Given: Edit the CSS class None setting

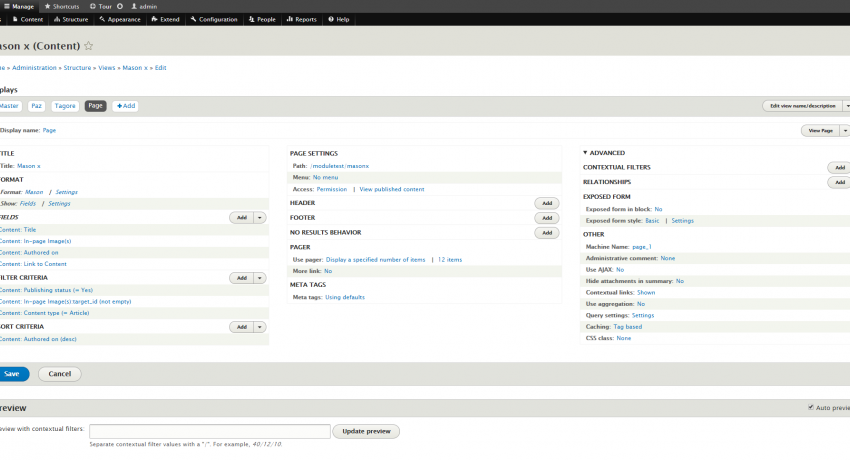Looking at the screenshot, I should click(x=623, y=338).
